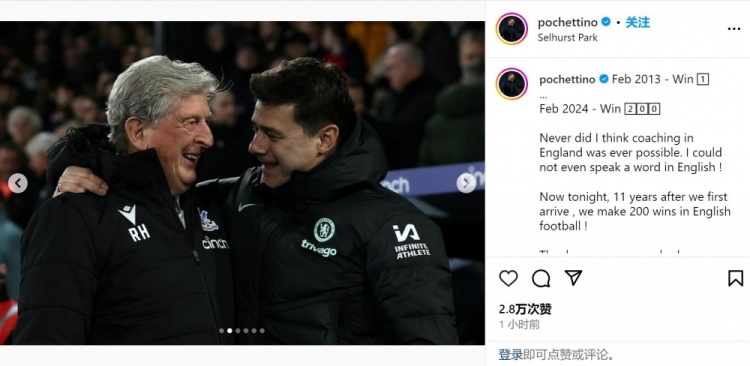
Task: Jump to the first carousel dot indicator
Action: point(221,331)
